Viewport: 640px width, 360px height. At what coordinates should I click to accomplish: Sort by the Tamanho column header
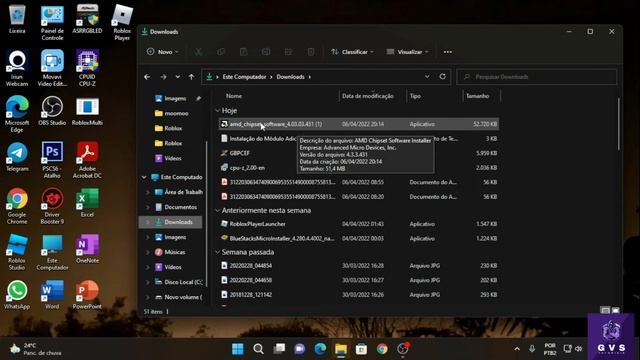478,96
